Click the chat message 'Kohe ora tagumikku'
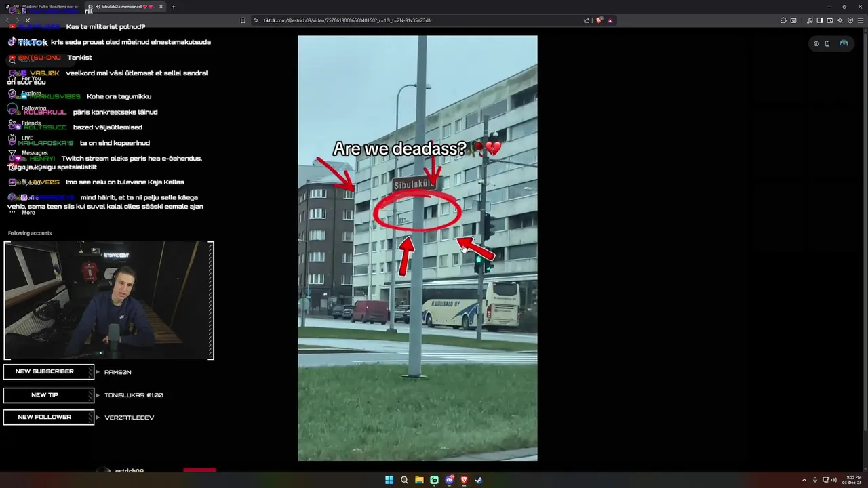This screenshot has height=488, width=868. 119,97
